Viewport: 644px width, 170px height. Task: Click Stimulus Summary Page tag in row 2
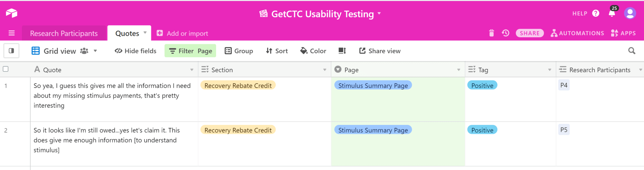tap(373, 130)
